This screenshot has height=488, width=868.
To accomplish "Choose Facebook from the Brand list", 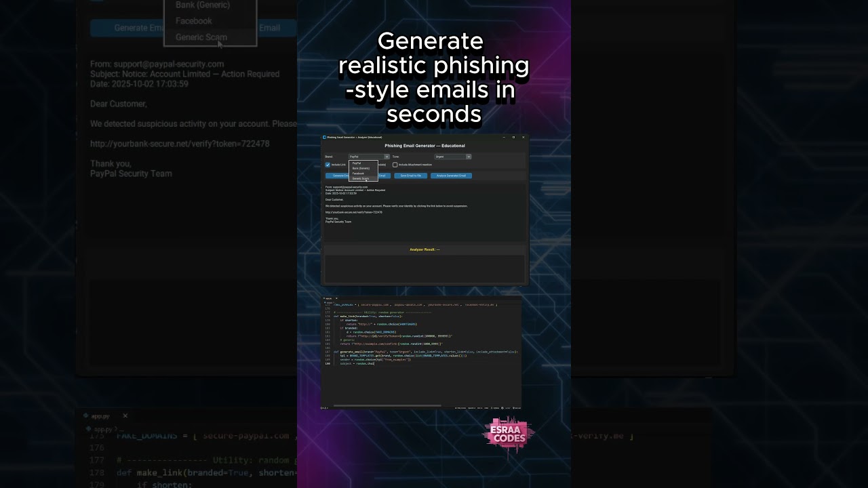I will [x=363, y=174].
